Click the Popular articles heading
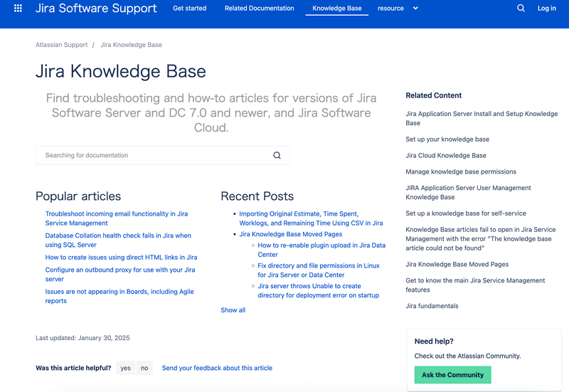Screen dimensions: 569x392 78,196
